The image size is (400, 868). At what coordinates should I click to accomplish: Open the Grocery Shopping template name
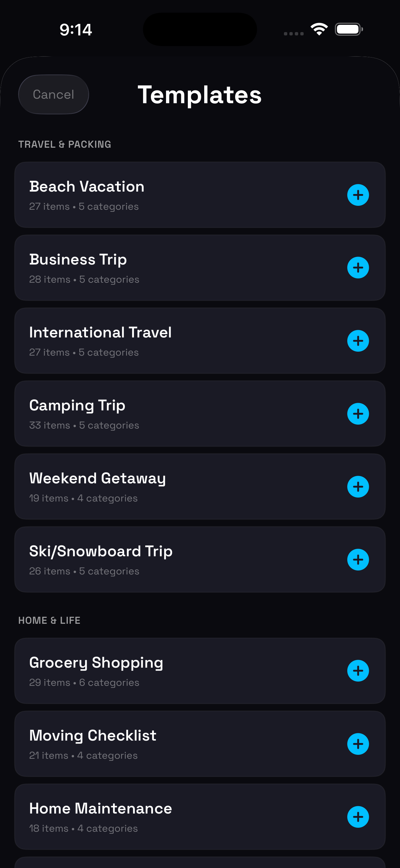coord(96,663)
